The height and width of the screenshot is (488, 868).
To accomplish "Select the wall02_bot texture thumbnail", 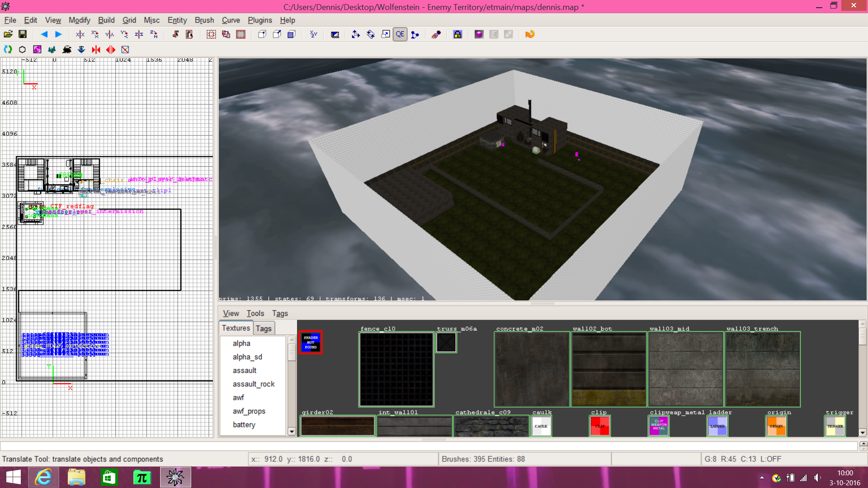I will pyautogui.click(x=609, y=369).
